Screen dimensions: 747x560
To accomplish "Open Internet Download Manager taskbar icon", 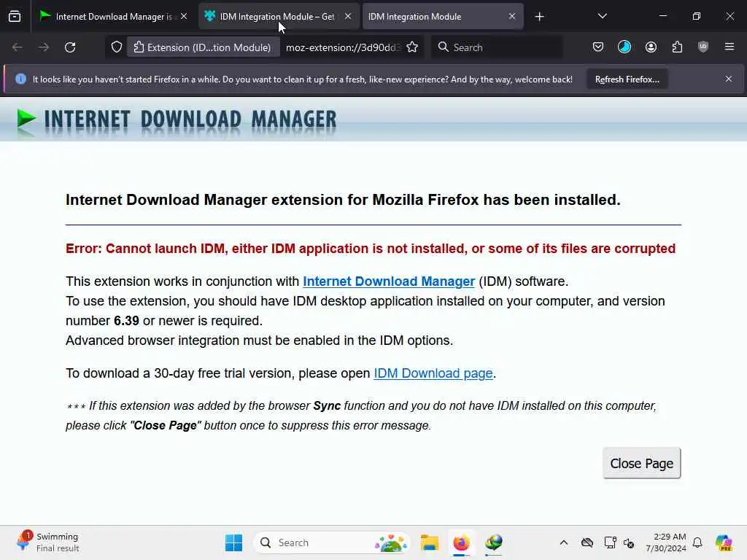I will coord(494,542).
